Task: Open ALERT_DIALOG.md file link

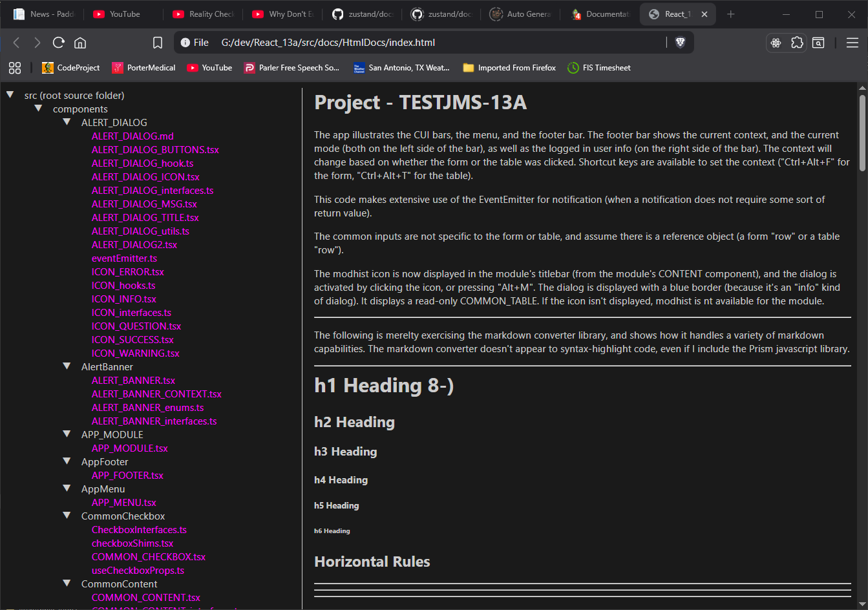Action: [x=132, y=136]
